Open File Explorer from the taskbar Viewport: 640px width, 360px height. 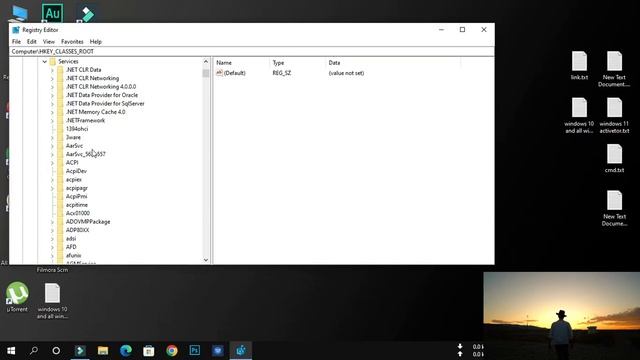point(103,351)
